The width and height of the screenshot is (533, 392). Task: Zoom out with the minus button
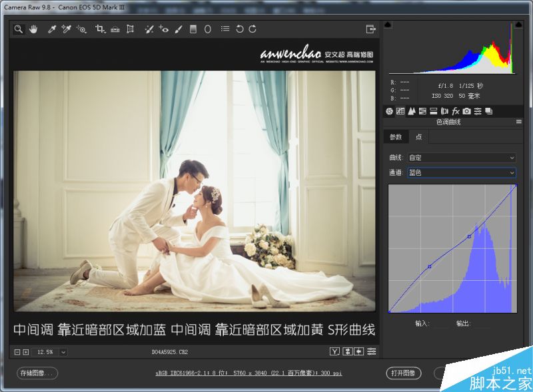tap(17, 352)
